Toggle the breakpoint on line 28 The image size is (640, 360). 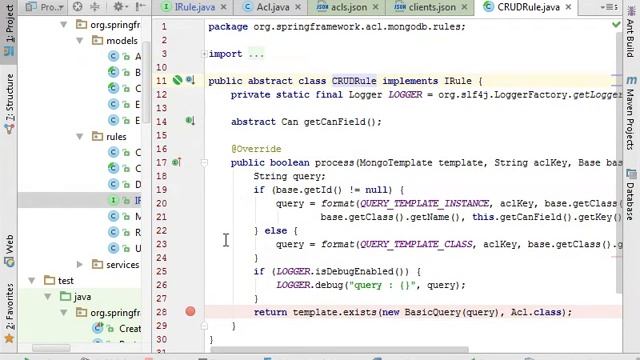coord(190,312)
